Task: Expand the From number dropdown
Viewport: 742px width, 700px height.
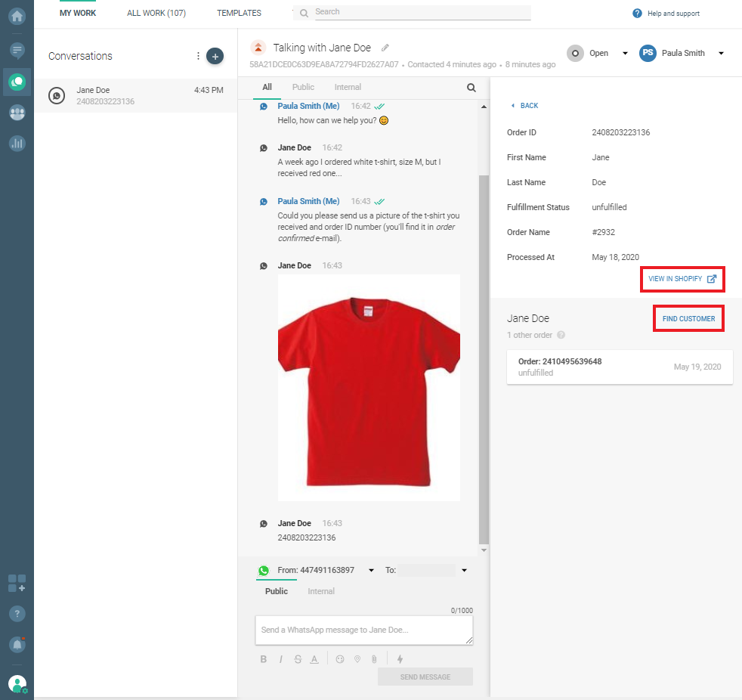Action: click(371, 571)
